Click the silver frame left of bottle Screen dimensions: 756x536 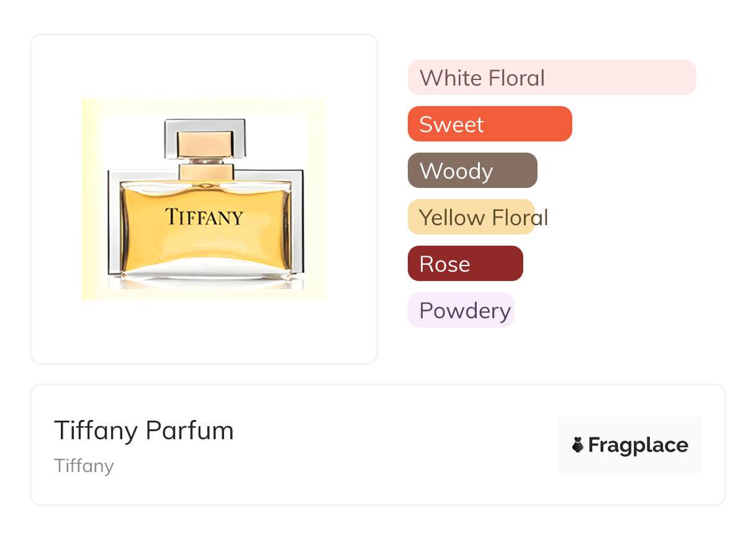114,223
